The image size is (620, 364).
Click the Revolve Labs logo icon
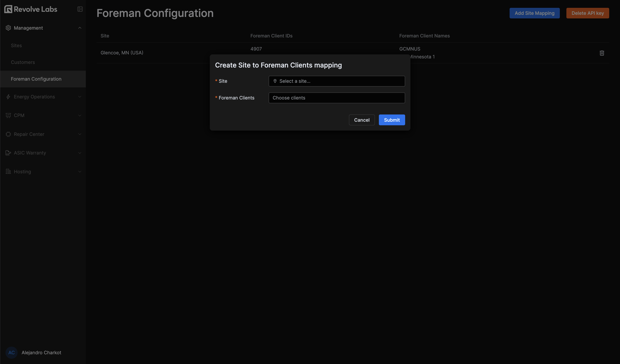point(8,9)
